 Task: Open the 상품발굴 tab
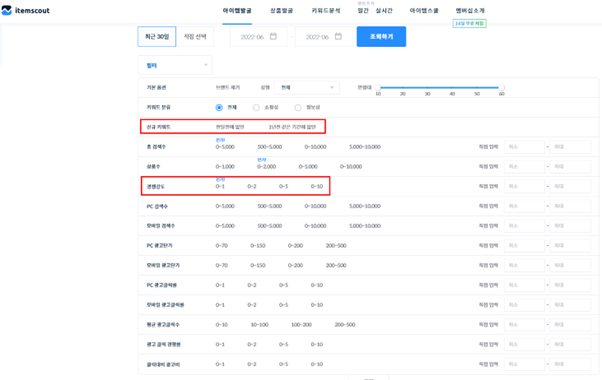tap(281, 10)
